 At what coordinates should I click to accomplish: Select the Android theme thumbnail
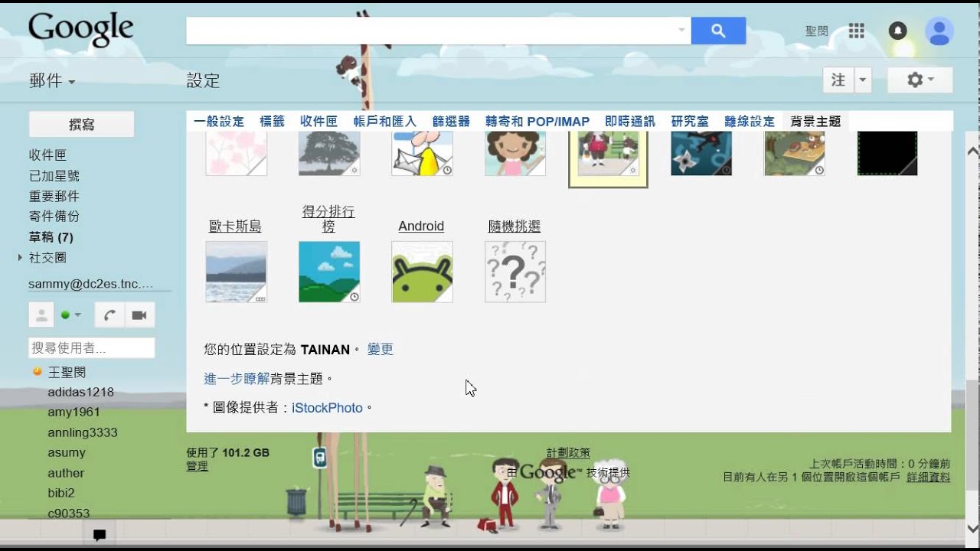coord(422,272)
